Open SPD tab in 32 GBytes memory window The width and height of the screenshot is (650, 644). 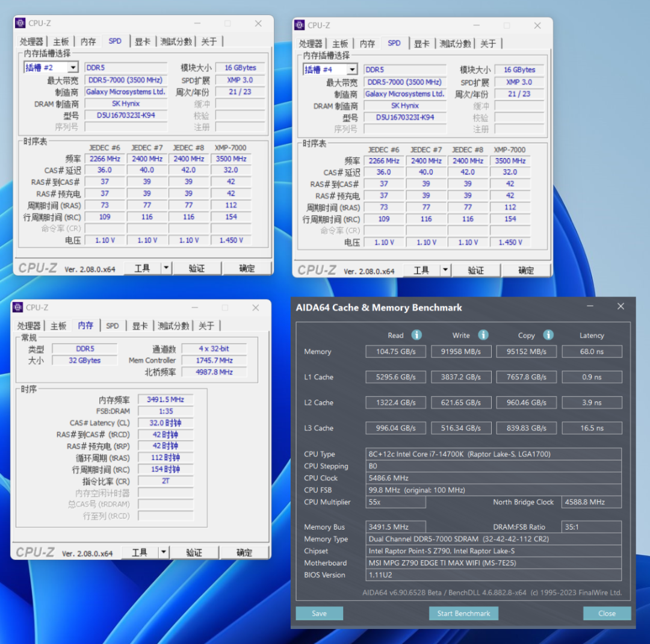113,326
